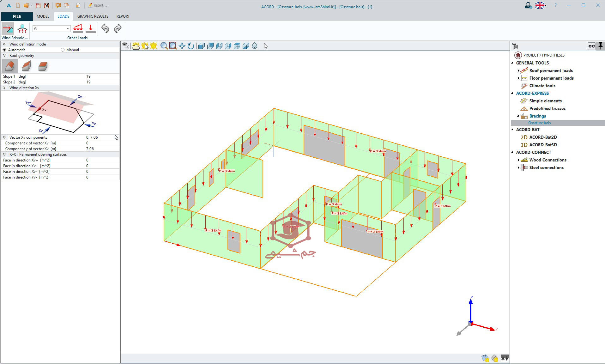
Task: Select the rotate view tool
Action: [191, 46]
